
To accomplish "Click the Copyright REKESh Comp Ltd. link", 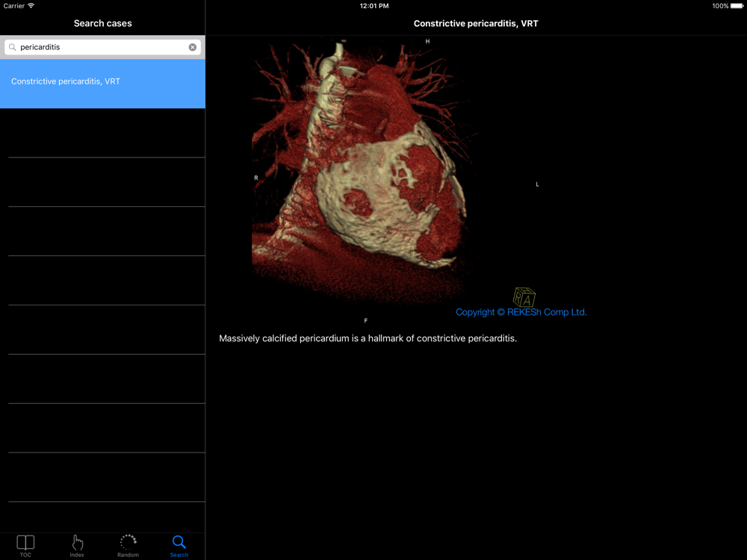I will pos(521,312).
